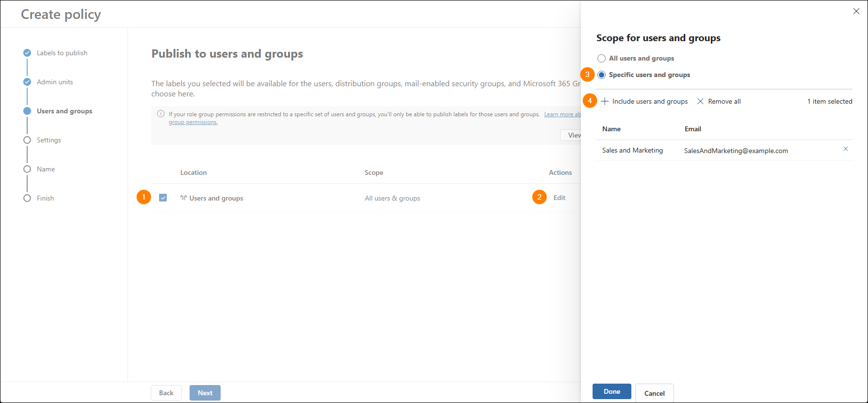Click the Actions column header
The height and width of the screenshot is (403, 868).
point(561,172)
